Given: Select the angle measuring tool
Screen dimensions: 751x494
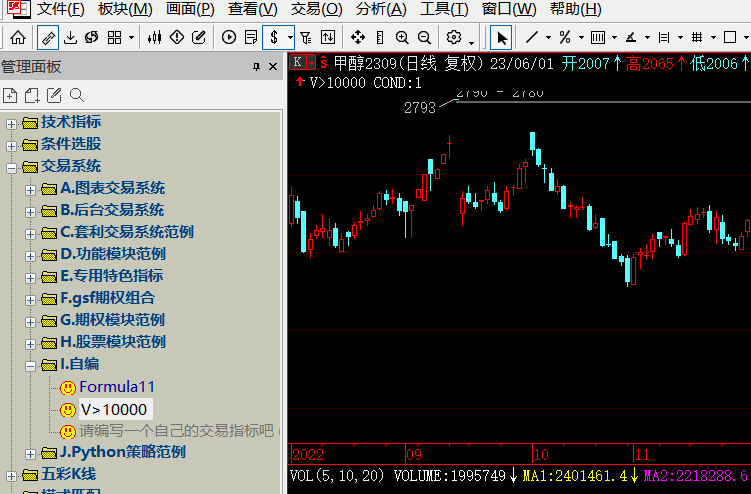Looking at the screenshot, I should tap(631, 37).
